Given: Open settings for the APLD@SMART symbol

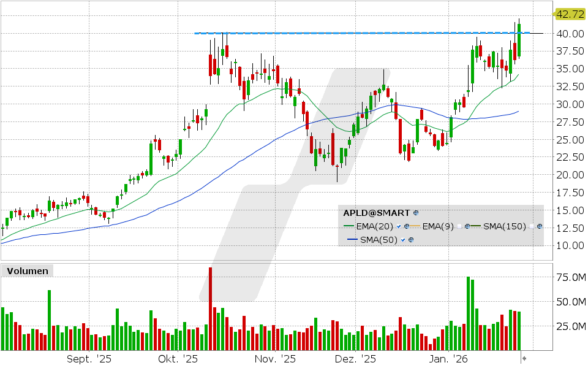Looking at the screenshot, I should click(x=415, y=212).
